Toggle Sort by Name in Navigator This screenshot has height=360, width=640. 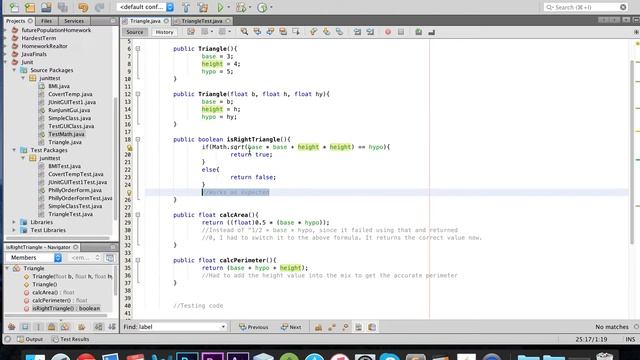point(98,327)
